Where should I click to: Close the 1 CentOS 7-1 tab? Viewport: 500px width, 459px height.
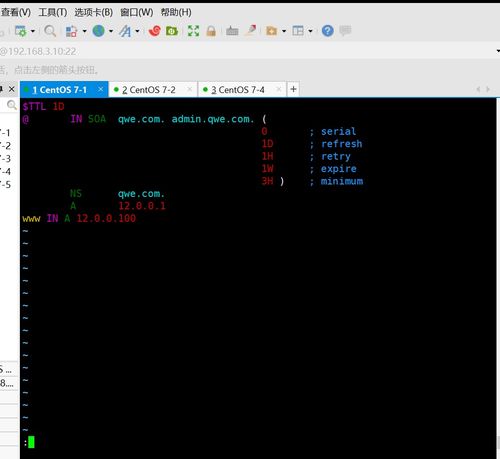coord(101,89)
